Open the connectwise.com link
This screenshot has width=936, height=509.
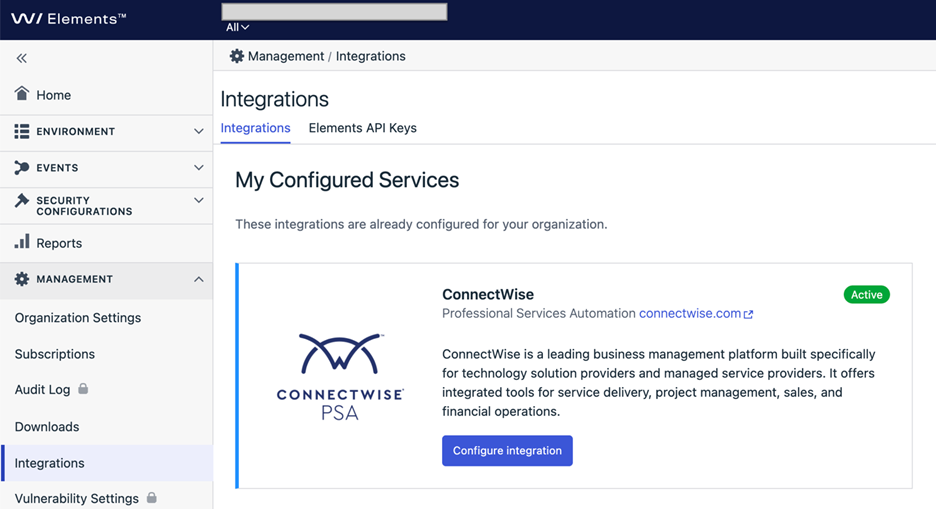690,313
